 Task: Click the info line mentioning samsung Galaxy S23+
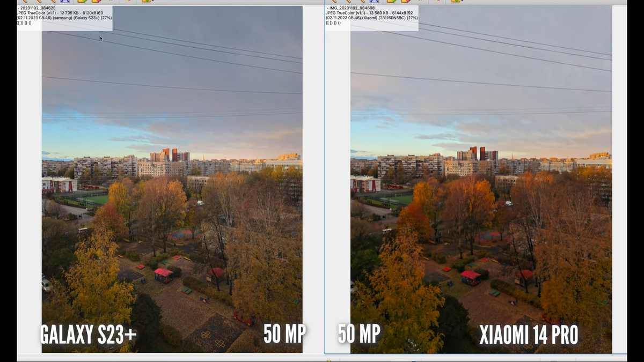64,18
